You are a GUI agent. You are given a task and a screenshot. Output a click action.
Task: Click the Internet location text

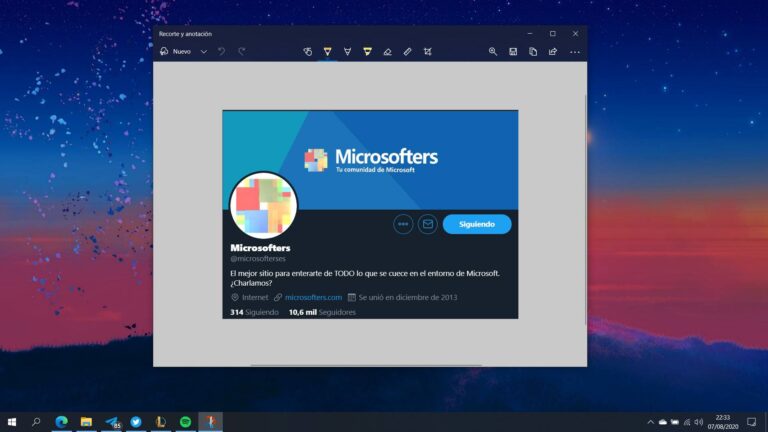[255, 297]
